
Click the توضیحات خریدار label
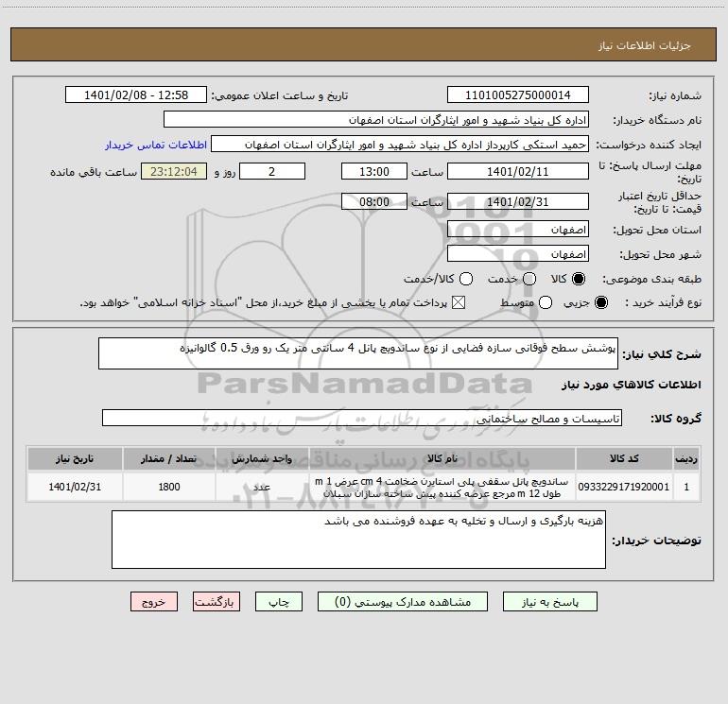tap(656, 541)
